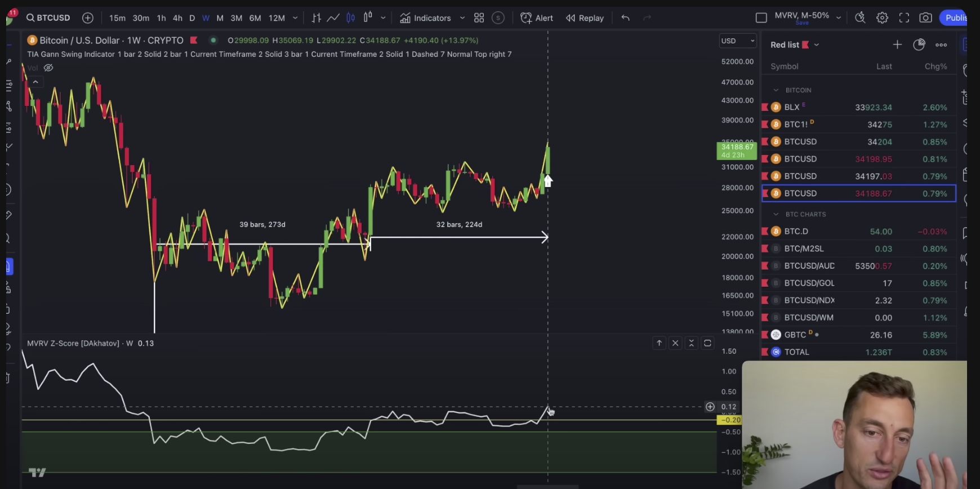980x489 pixels.
Task: Open the Red list watchlist dropdown
Action: [817, 45]
